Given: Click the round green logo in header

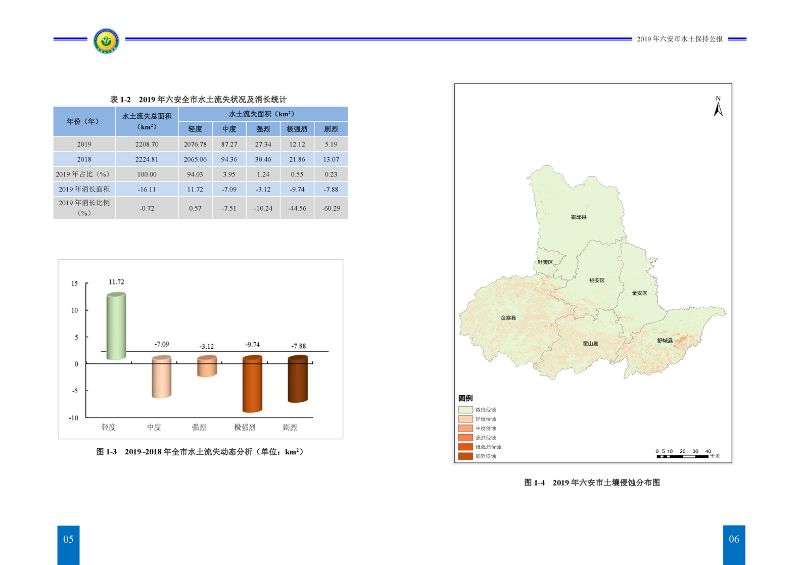Looking at the screenshot, I should coord(105,40).
